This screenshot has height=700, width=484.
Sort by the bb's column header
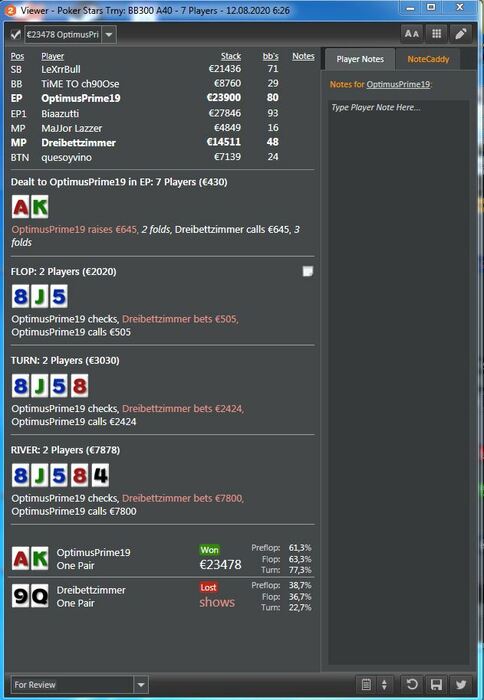pyautogui.click(x=271, y=56)
